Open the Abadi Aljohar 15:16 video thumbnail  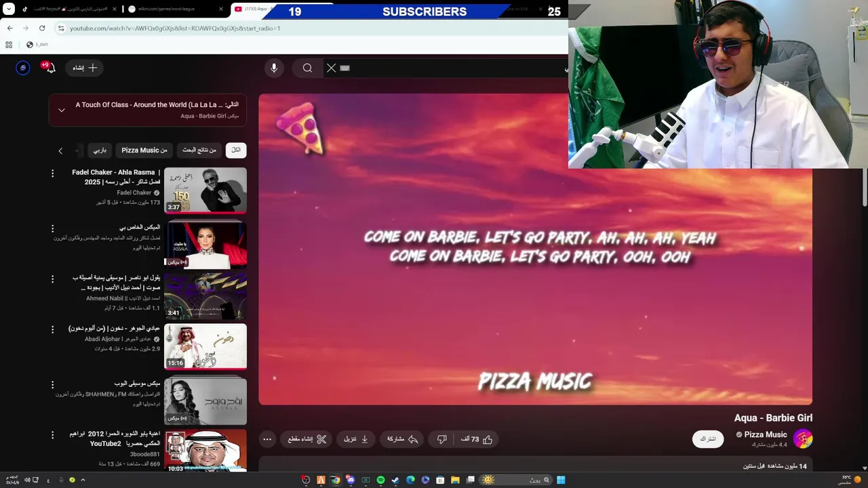[x=205, y=346]
